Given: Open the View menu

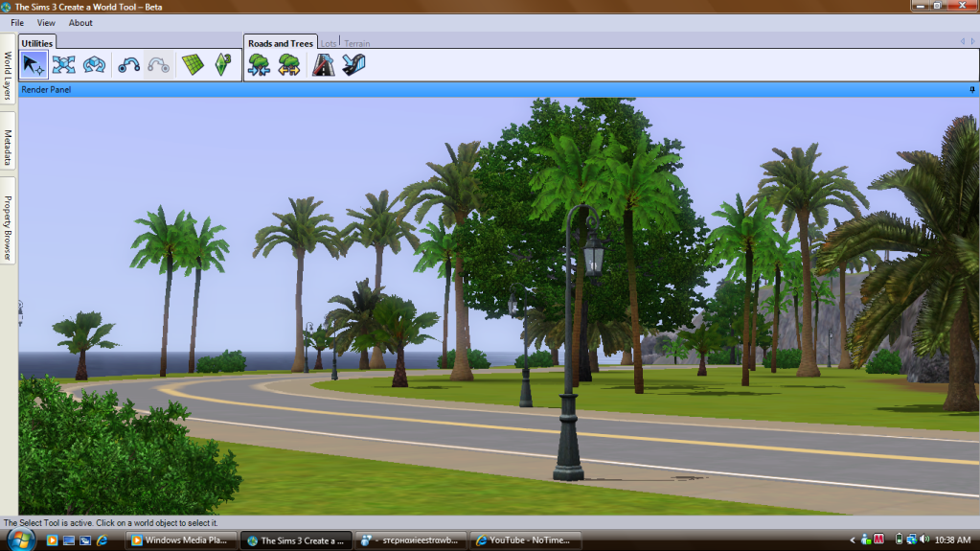Looking at the screenshot, I should tap(46, 23).
